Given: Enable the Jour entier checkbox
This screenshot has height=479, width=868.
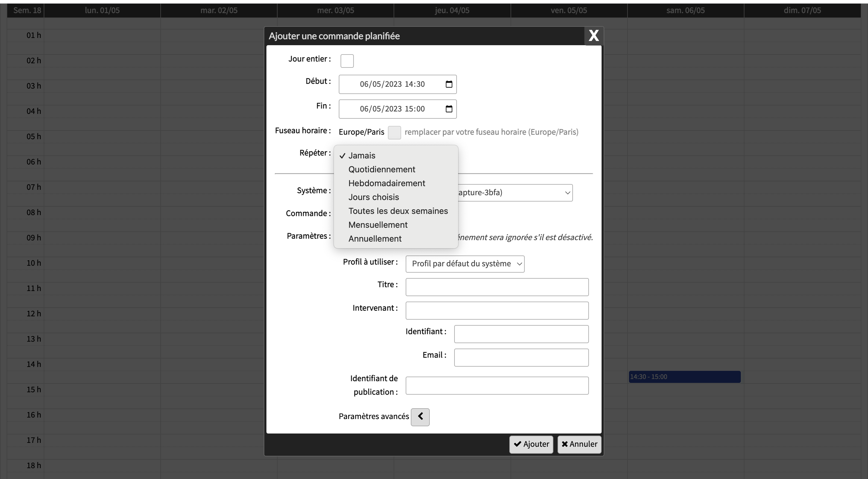Looking at the screenshot, I should coord(347,61).
